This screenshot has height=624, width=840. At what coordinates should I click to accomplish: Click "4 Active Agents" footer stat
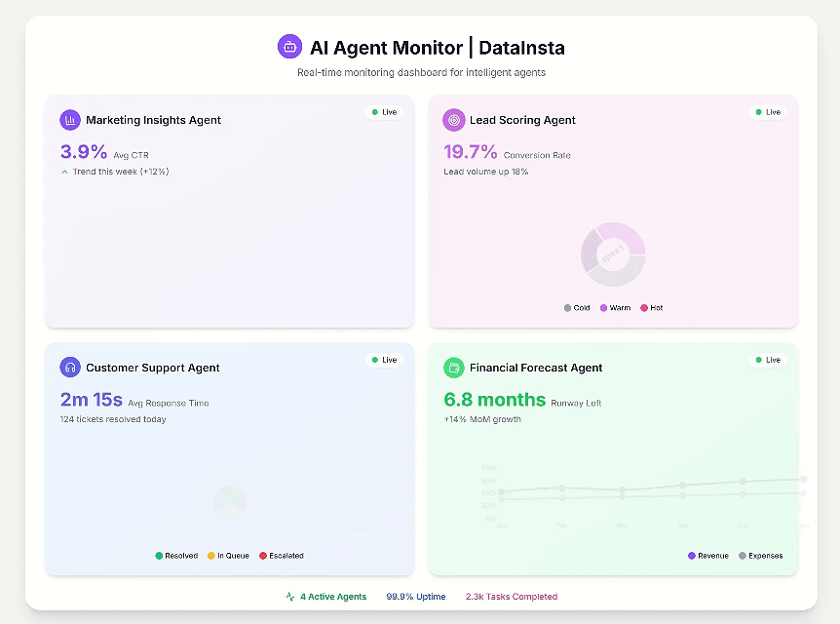coord(333,597)
